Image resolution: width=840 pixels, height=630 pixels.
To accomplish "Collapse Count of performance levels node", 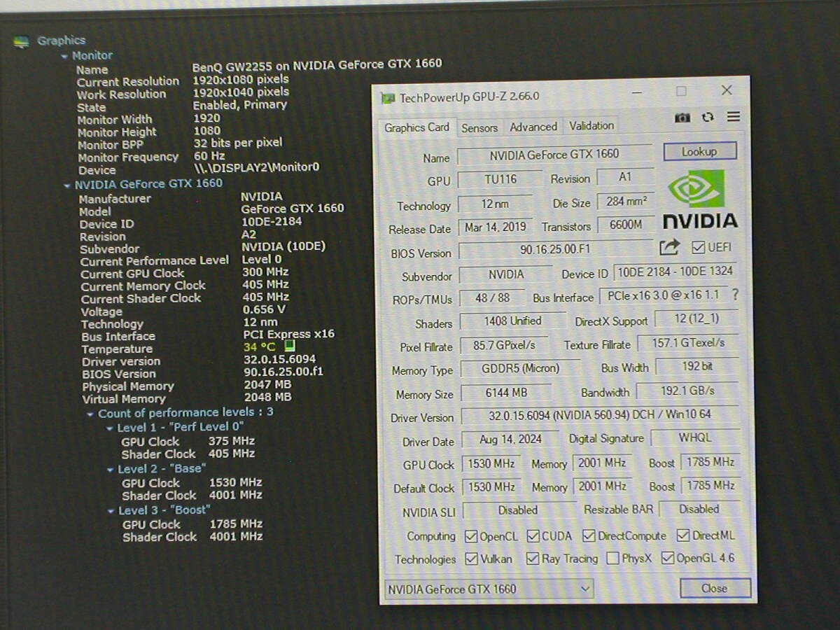I will point(90,414).
